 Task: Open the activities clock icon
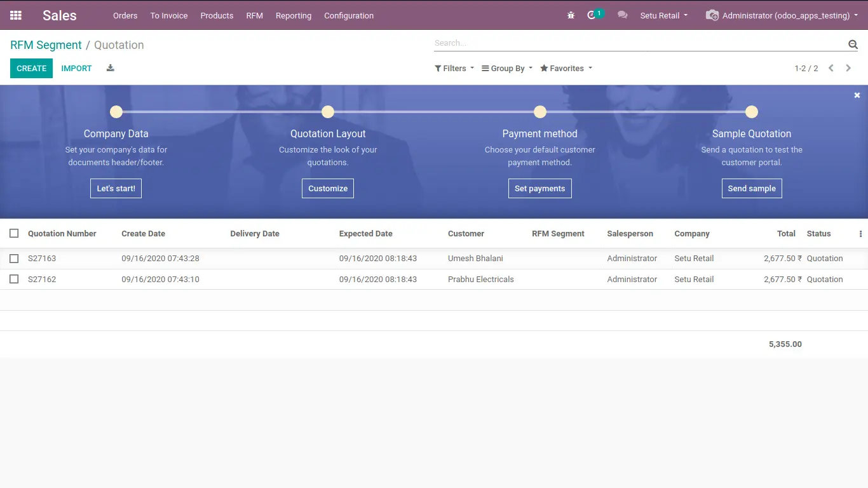click(592, 15)
